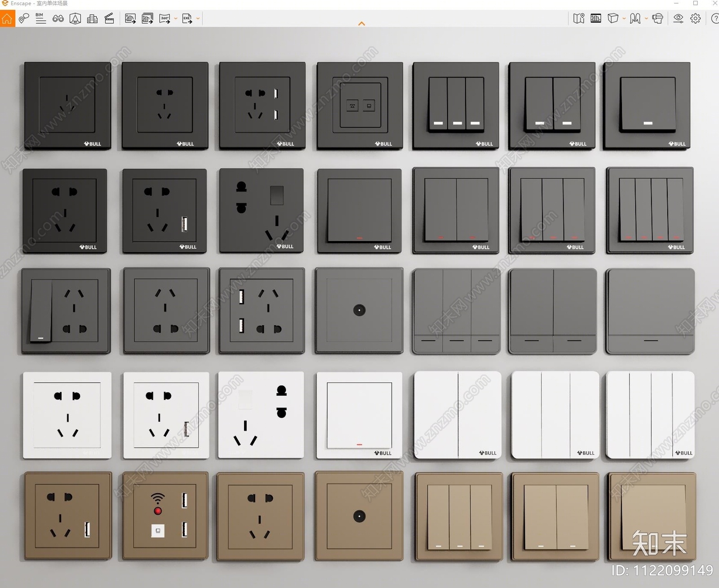719x588 pixels.
Task: Toggle synchronize views icon
Action: point(75,18)
